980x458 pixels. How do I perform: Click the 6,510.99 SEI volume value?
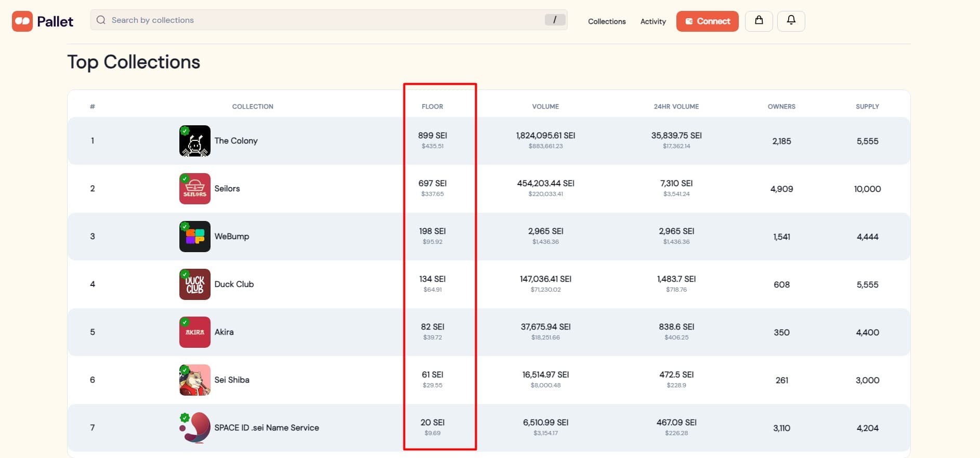point(545,423)
